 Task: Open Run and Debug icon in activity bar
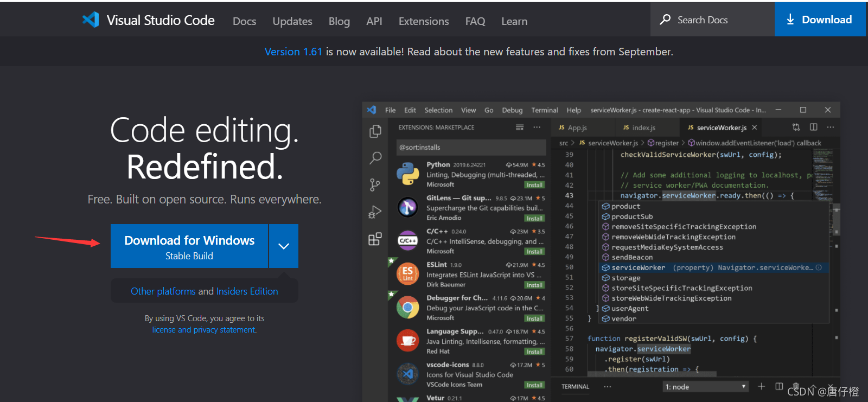[x=375, y=212]
